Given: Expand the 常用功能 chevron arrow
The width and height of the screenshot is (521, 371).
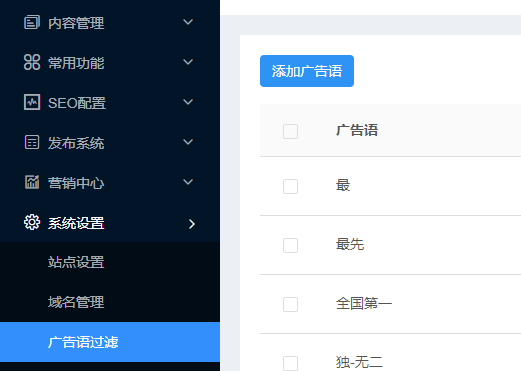Looking at the screenshot, I should [188, 62].
